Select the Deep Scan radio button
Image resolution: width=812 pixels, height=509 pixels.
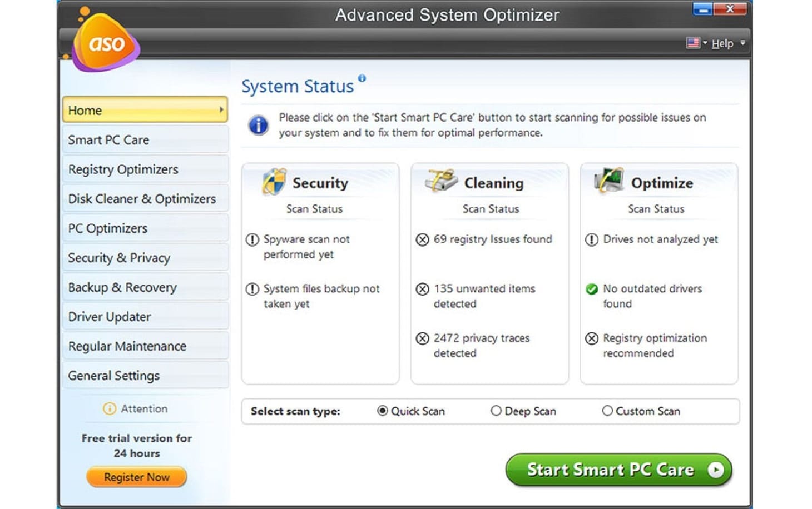coord(496,411)
